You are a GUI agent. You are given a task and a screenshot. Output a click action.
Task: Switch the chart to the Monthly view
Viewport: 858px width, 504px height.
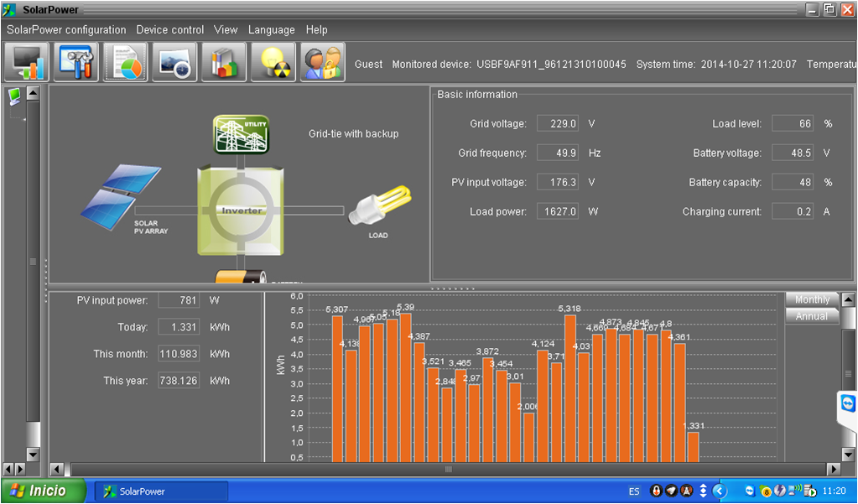812,299
